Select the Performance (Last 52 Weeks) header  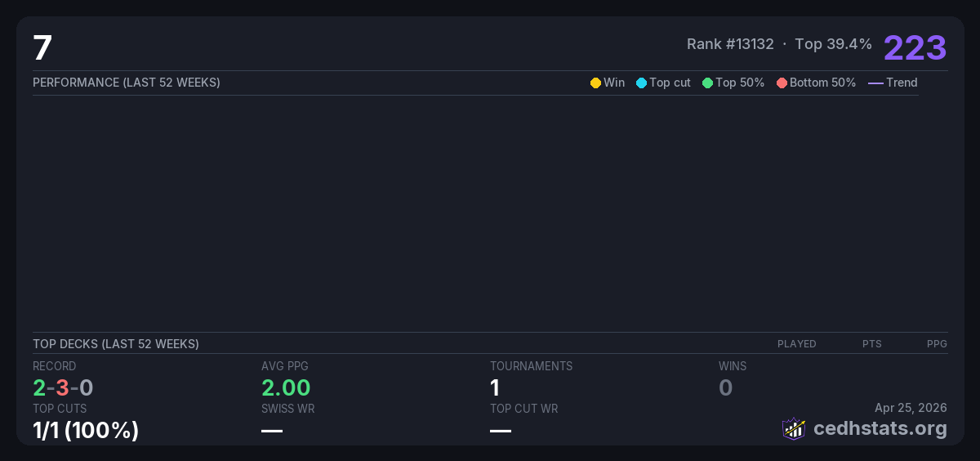click(127, 83)
